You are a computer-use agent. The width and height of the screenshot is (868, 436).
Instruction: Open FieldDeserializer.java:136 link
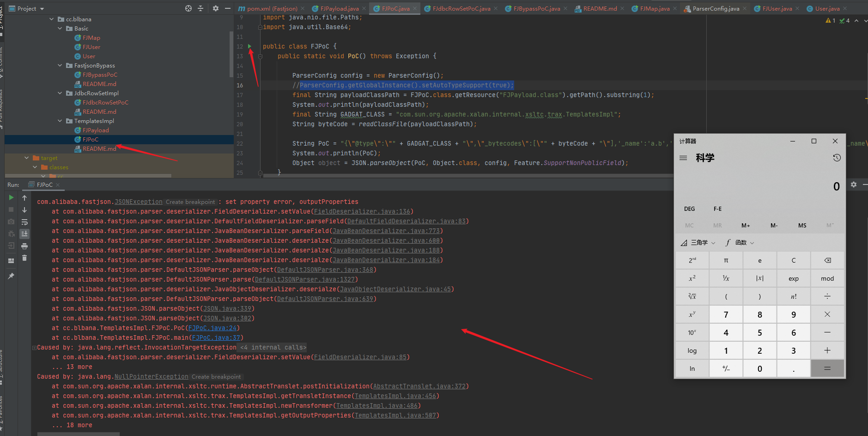(362, 211)
